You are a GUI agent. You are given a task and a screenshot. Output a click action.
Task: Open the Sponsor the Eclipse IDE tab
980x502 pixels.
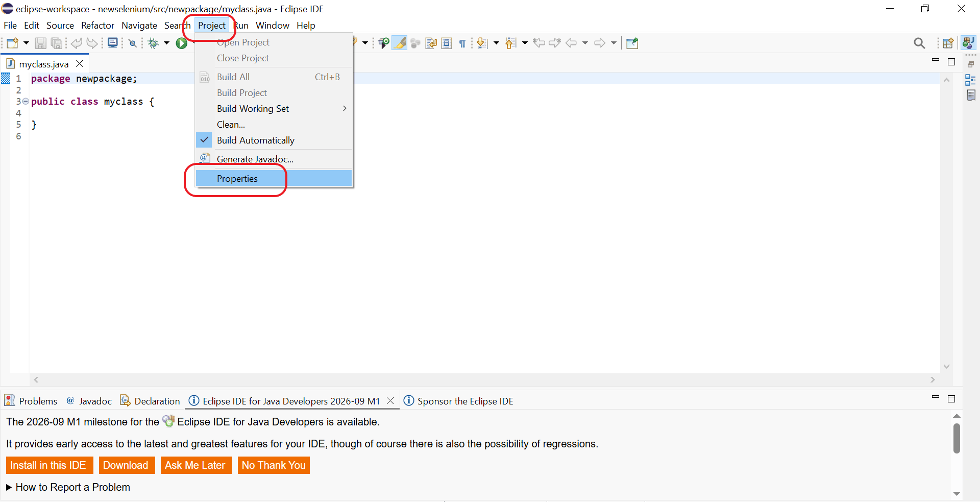458,401
